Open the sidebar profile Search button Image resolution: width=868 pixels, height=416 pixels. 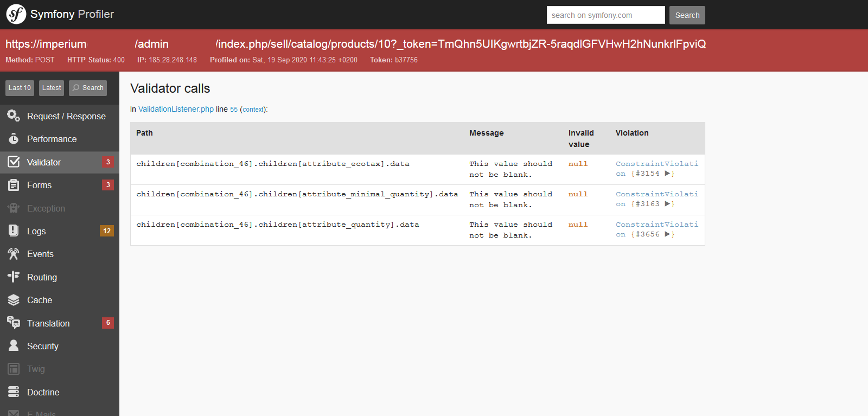click(x=88, y=88)
